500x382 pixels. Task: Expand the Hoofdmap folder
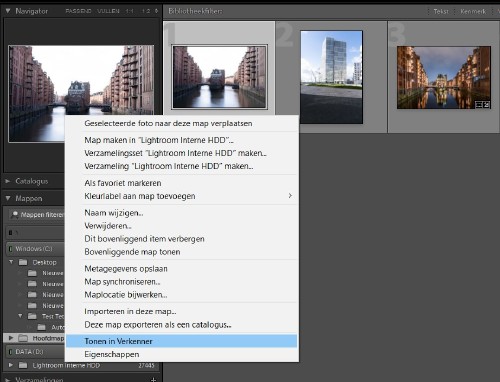[11, 338]
